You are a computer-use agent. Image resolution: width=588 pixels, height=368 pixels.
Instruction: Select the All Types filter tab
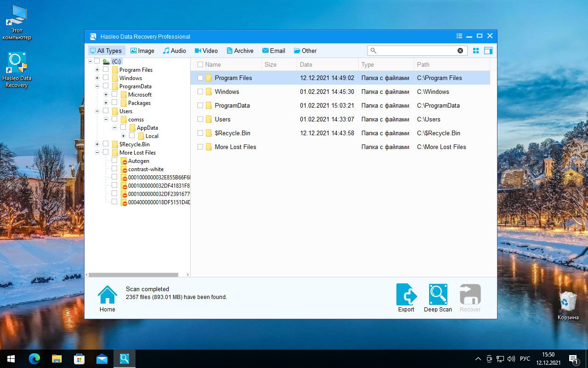click(x=106, y=51)
